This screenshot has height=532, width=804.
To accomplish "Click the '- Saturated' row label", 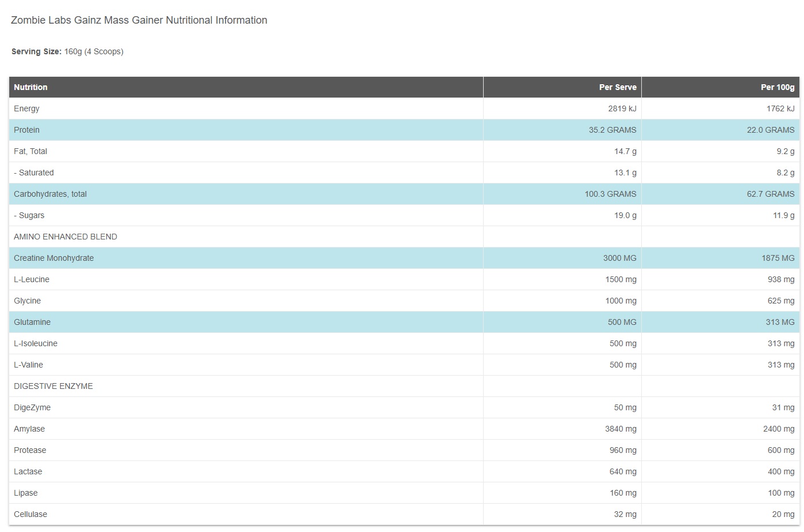I will pyautogui.click(x=33, y=173).
